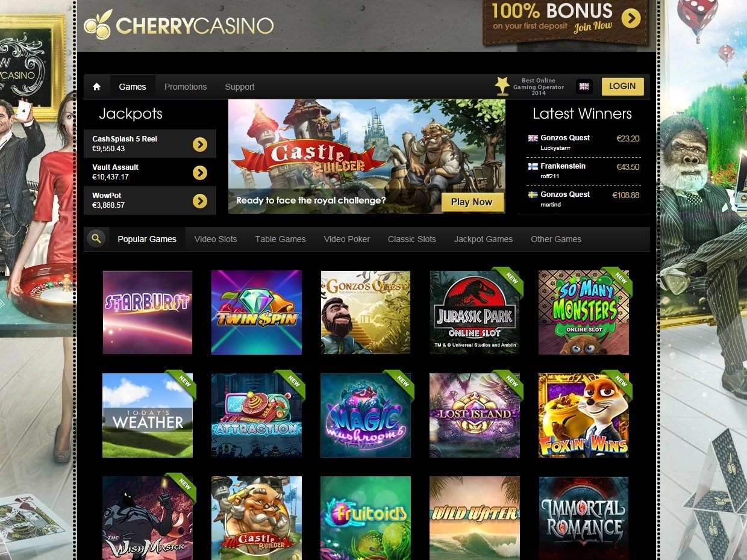This screenshot has height=560, width=747.
Task: Open the Promotions menu item
Action: [x=186, y=87]
